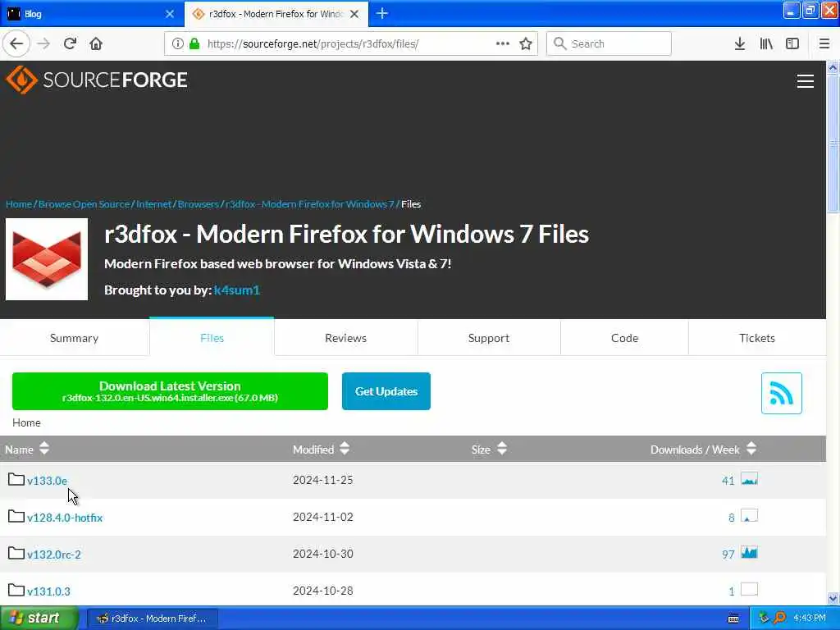
Task: Open a new browser tab with plus
Action: pos(382,13)
